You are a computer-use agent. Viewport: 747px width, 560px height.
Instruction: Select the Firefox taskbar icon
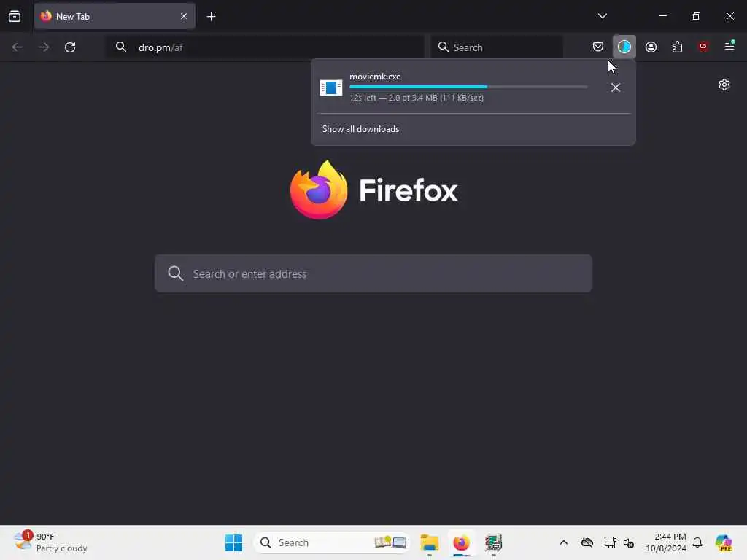coord(461,542)
